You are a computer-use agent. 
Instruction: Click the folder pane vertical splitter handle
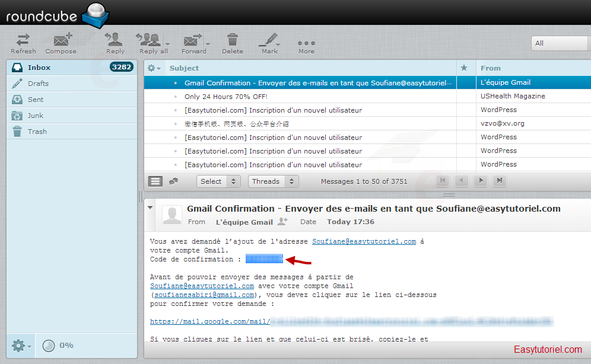pyautogui.click(x=141, y=196)
